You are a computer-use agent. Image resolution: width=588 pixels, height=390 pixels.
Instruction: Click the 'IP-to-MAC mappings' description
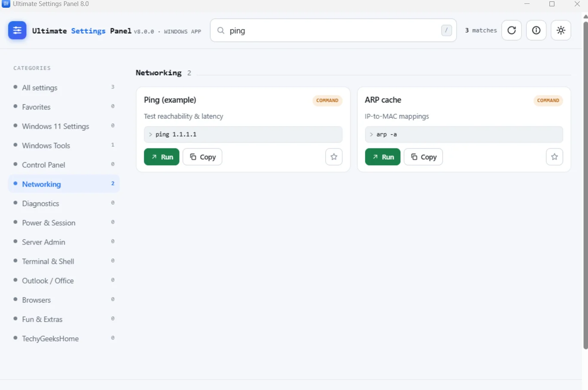pos(397,116)
